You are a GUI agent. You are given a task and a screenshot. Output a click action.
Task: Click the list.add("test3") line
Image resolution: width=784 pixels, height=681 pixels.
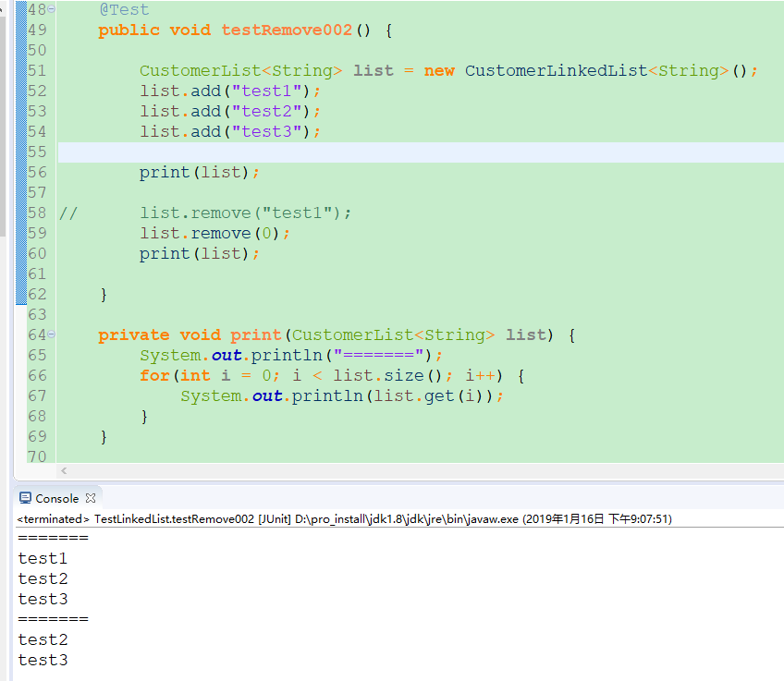pos(230,132)
